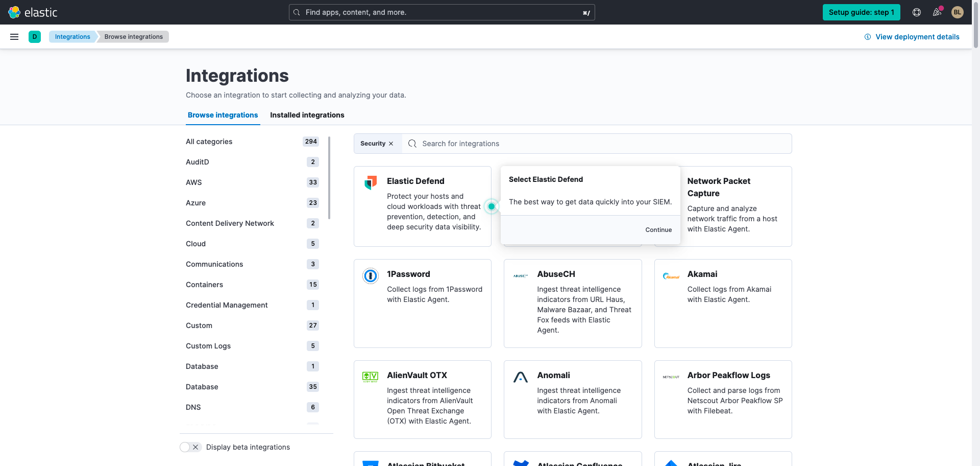Viewport: 980px width, 466px height.
Task: Open the help menu icon
Action: pos(917,12)
